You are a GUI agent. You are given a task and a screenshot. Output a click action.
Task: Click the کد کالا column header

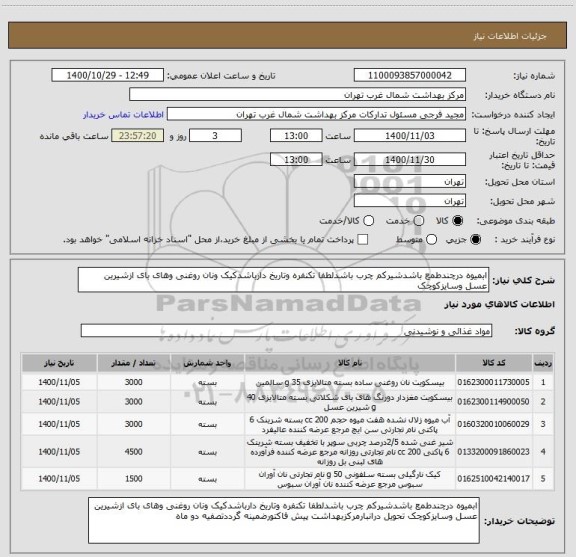pos(494,363)
